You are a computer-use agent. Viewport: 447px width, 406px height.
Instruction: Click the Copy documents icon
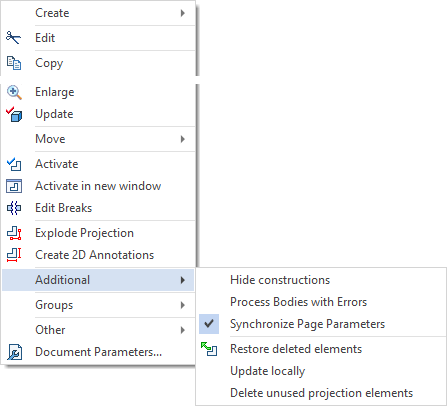pyautogui.click(x=14, y=63)
